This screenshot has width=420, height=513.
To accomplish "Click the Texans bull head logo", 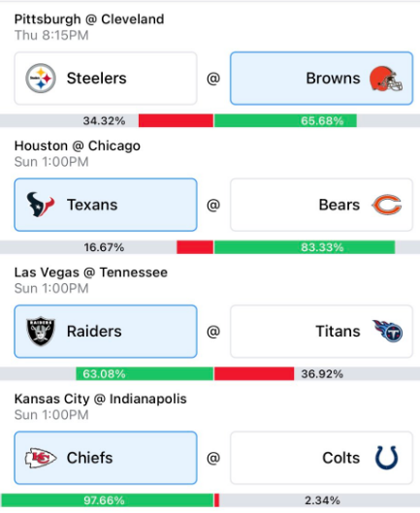I will click(x=41, y=205).
